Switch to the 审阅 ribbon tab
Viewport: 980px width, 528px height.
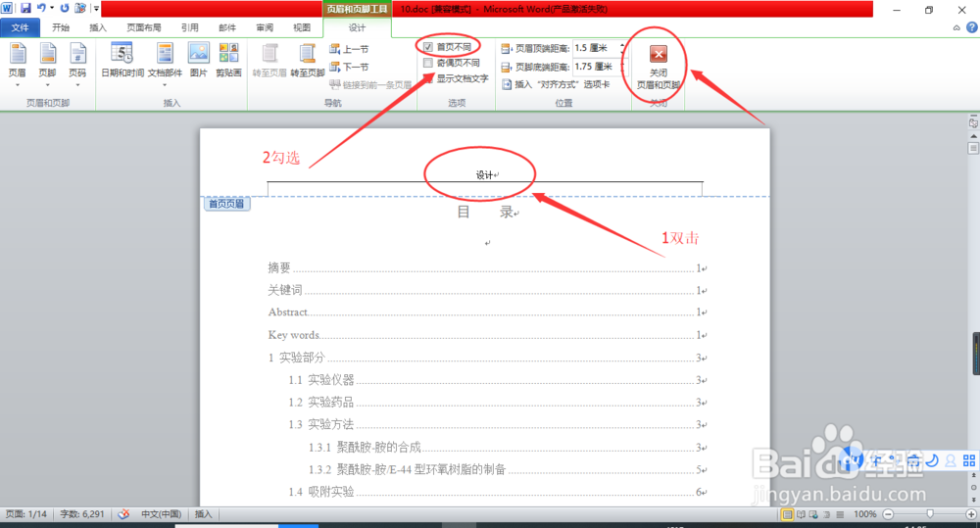click(265, 27)
